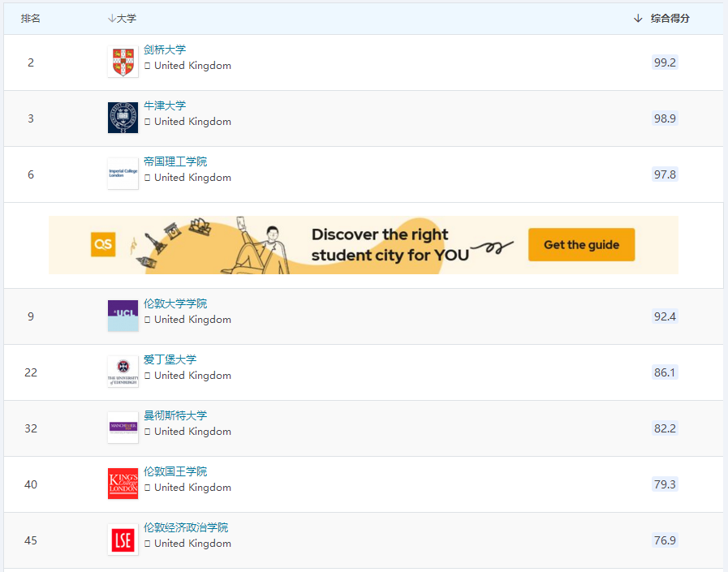Click the student city banner text
The height and width of the screenshot is (572, 728).
pos(390,245)
